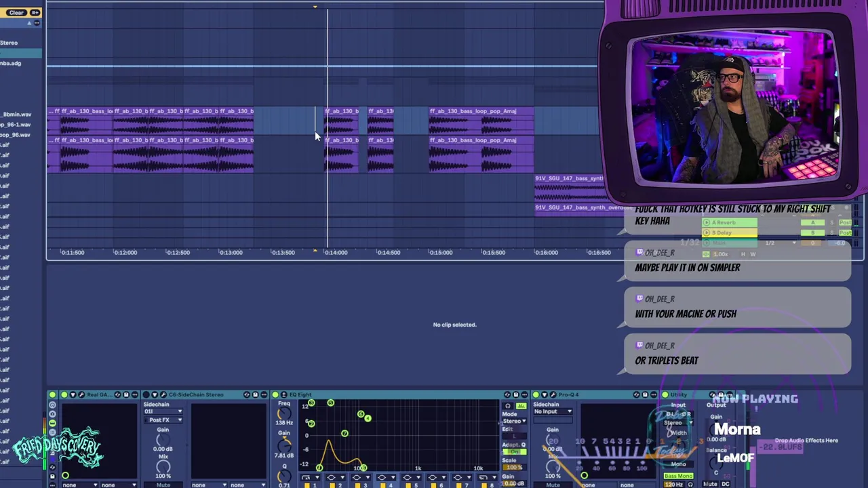The height and width of the screenshot is (488, 868).
Task: Click the add-to-collection icon beside Clear
Action: pyautogui.click(x=36, y=12)
